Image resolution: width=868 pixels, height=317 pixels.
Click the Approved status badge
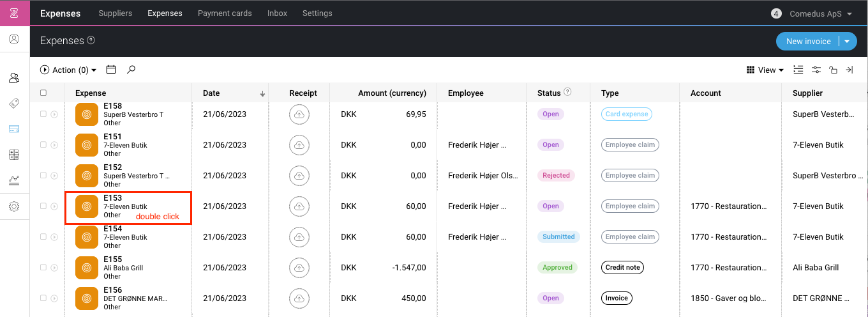point(557,268)
